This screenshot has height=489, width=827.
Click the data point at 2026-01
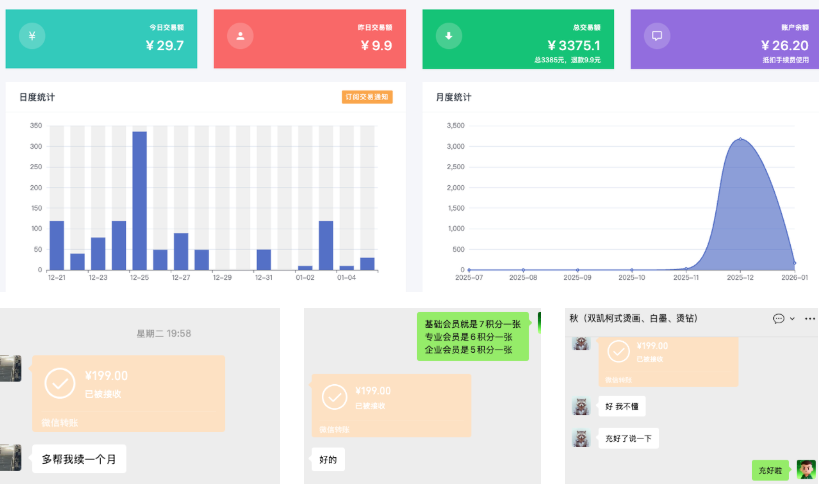[x=794, y=263]
